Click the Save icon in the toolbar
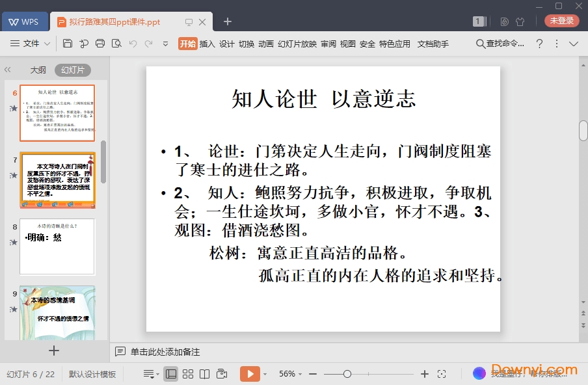 pyautogui.click(x=68, y=44)
